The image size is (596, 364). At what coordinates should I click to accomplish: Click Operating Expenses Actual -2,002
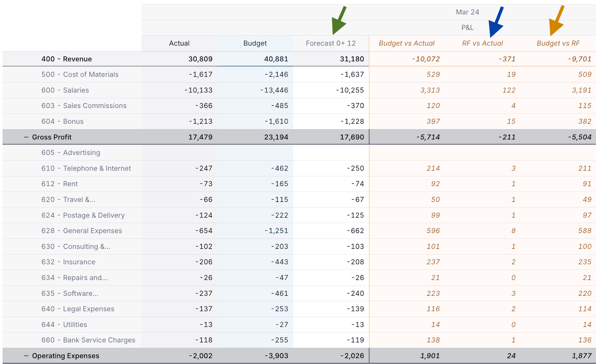[200, 356]
